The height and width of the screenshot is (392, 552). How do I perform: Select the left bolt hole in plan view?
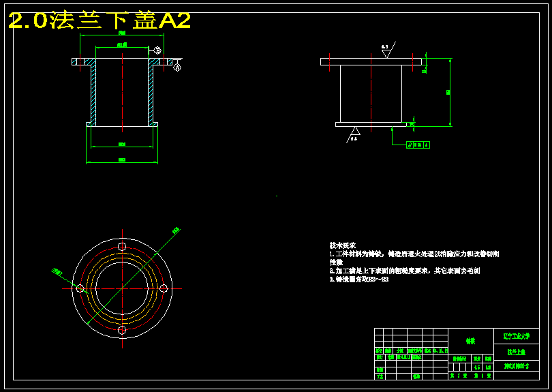tap(80, 288)
